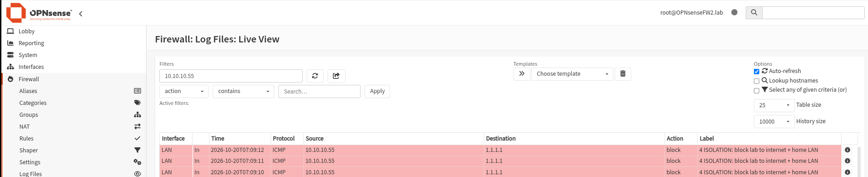Click the export log share icon
The width and height of the screenshot is (868, 177).
(x=336, y=76)
